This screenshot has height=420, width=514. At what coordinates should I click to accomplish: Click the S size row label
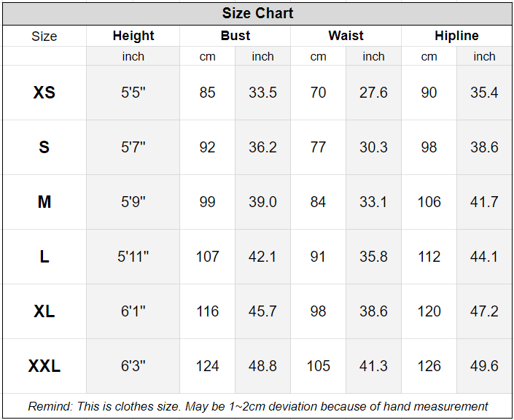(x=44, y=147)
